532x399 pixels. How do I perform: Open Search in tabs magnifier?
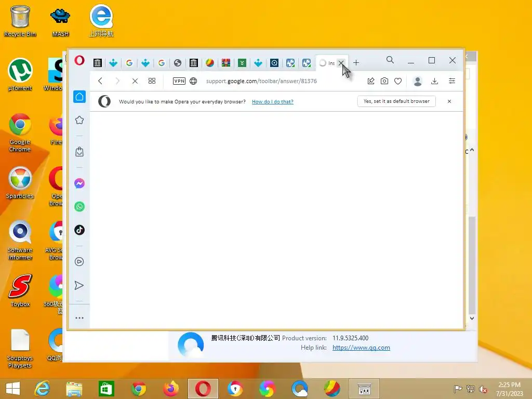tap(390, 60)
